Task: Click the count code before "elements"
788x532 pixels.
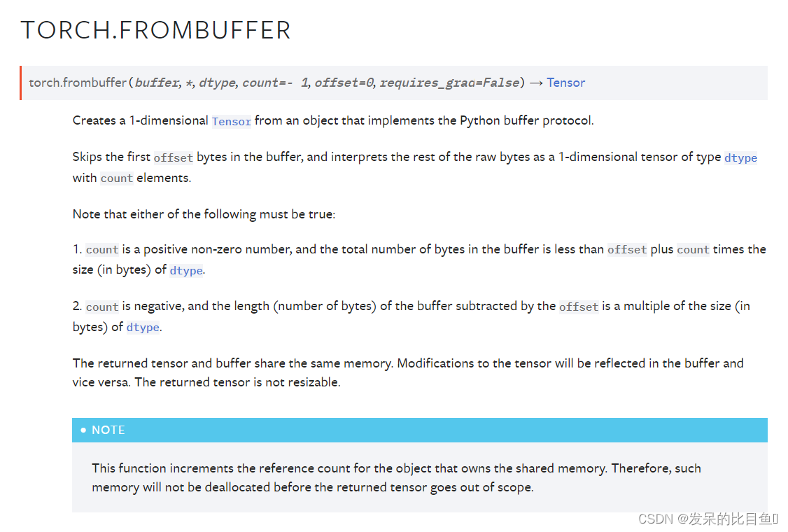Action: click(117, 178)
